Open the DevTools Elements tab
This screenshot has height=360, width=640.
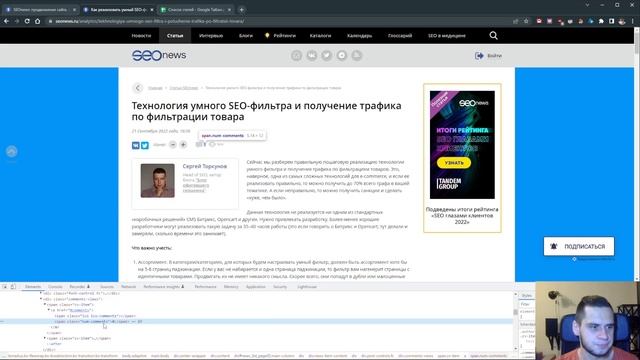33,287
